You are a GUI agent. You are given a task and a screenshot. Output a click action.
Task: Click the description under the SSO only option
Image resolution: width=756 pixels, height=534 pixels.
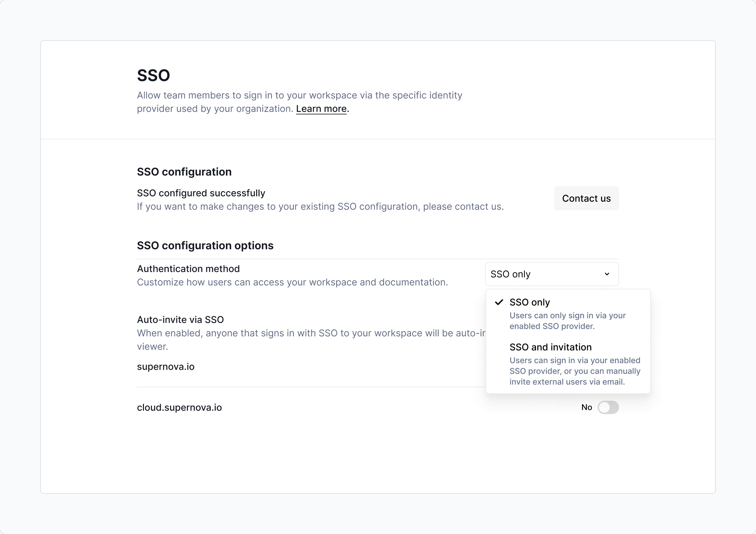(567, 320)
